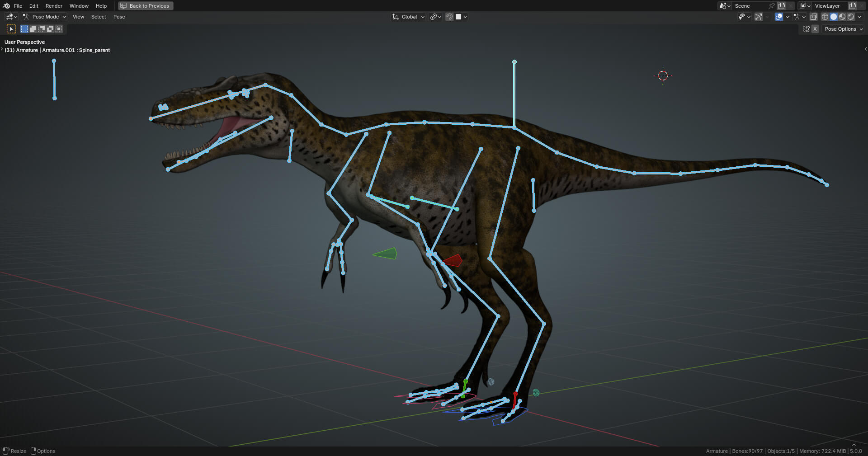This screenshot has height=456, width=868.
Task: Open the overlays options dropdown arrow
Action: pyautogui.click(x=788, y=17)
